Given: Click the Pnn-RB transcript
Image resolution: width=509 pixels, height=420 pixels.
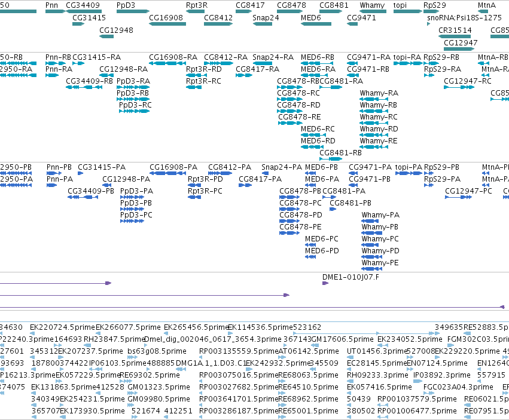Looking at the screenshot, I should click(55, 63).
